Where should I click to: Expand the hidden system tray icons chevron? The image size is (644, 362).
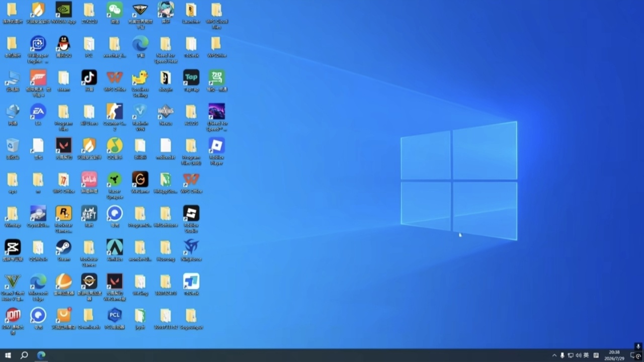pos(554,355)
